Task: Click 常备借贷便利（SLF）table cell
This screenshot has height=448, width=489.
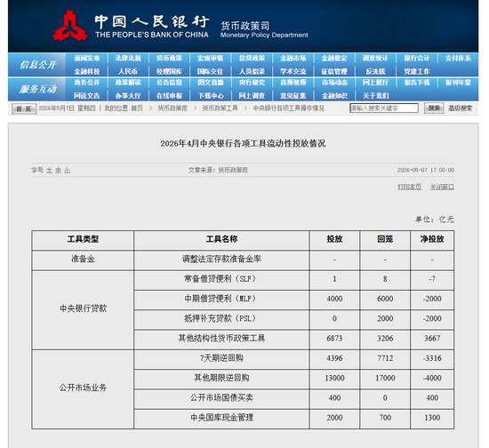Action: 221,279
